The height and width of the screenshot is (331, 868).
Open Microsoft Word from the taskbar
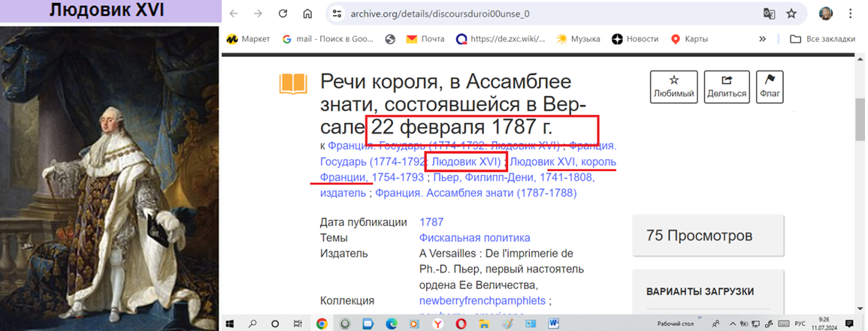(554, 323)
